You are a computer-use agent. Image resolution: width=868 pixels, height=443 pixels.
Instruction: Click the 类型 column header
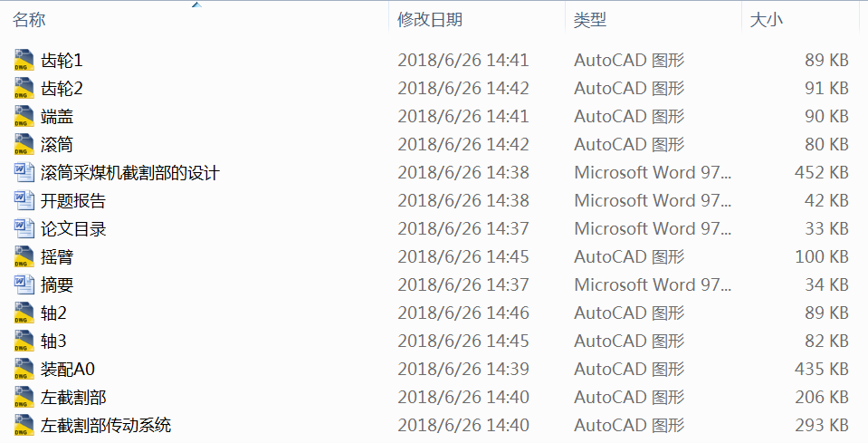pyautogui.click(x=590, y=20)
